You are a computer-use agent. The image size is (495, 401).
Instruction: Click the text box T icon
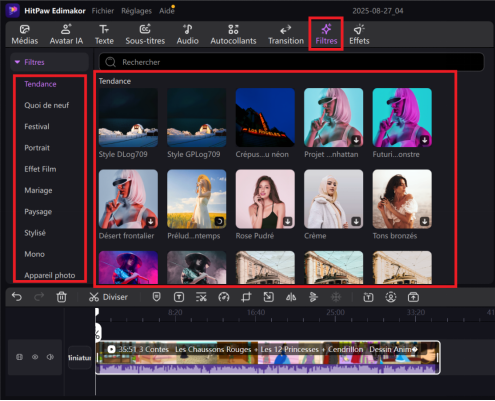tap(179, 297)
